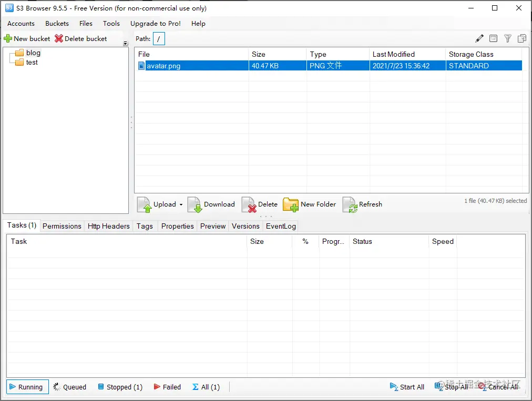Click the pencil edit path icon

(x=479, y=39)
